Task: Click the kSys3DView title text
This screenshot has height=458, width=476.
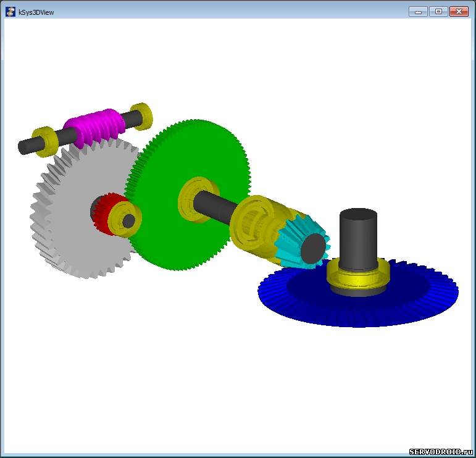Action: (36, 12)
